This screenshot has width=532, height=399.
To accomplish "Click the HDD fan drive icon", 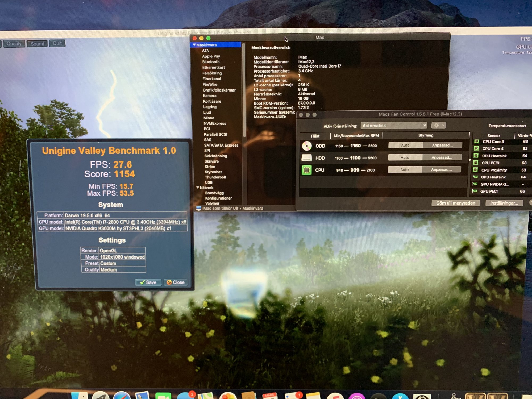I will click(306, 158).
